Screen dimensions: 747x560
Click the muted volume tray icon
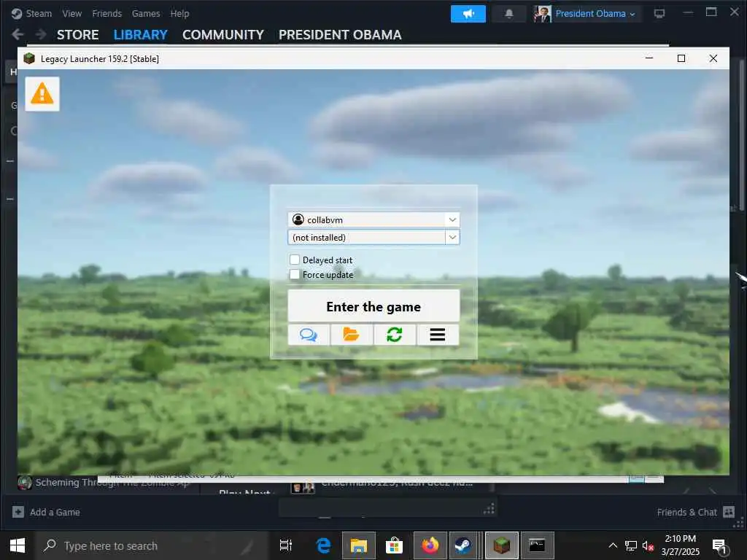(x=648, y=545)
